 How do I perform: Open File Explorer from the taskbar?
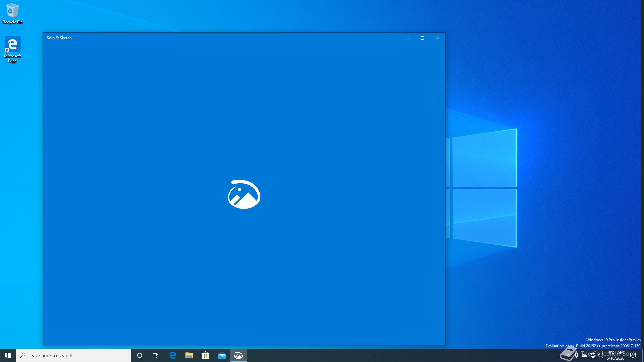(x=189, y=355)
